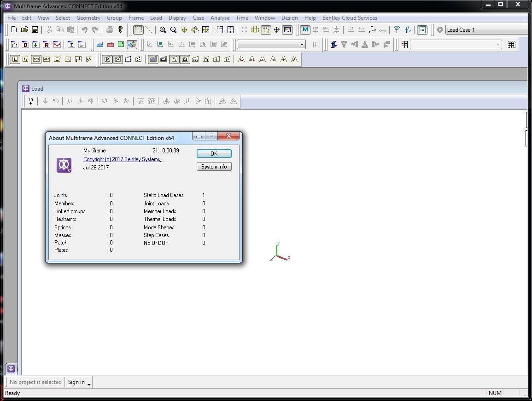This screenshot has width=532, height=401.
Task: Toggle the L member labels button
Action: (15, 59)
